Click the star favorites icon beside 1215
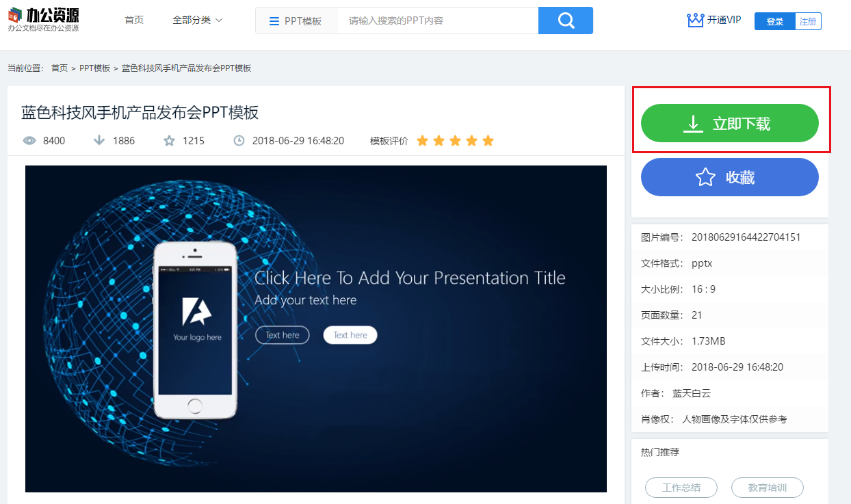The height and width of the screenshot is (504, 851). (x=169, y=141)
